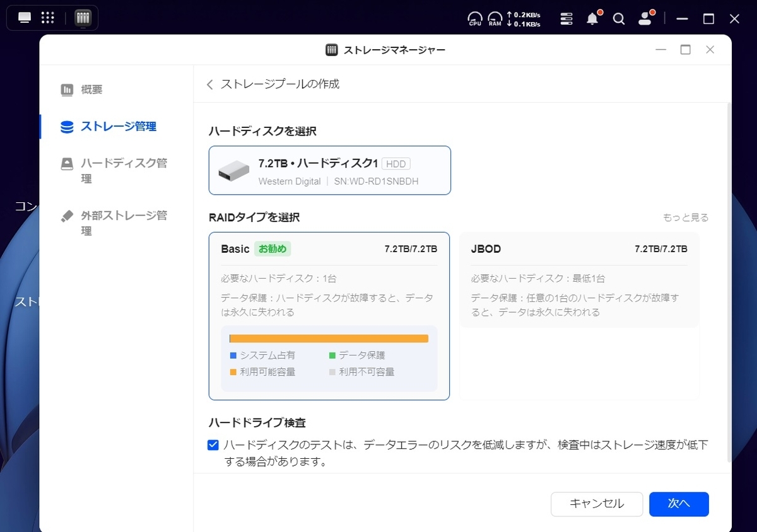The image size is (757, 532).
Task: Close the Storage Manager window
Action: coord(710,50)
